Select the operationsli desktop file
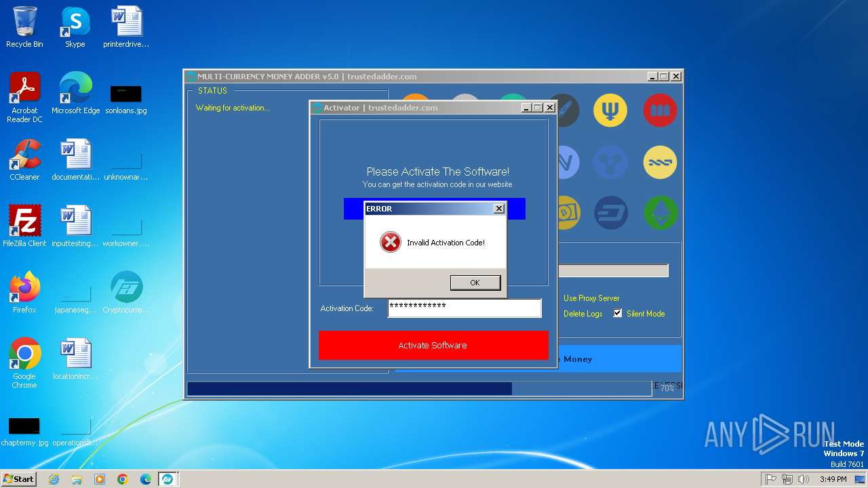 point(75,432)
